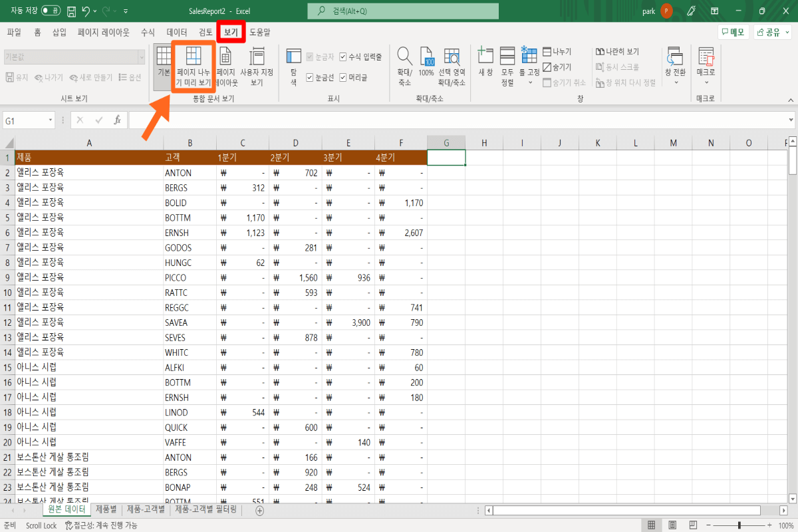This screenshot has height=532, width=798.
Task: Open the Review (검토) tab
Action: pos(205,32)
